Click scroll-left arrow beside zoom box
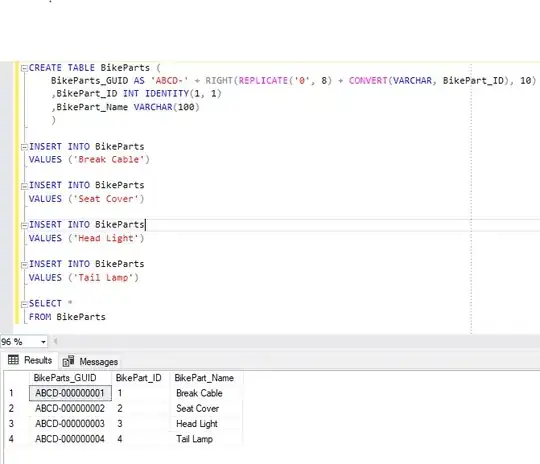Viewport: 540px width, 464px height. click(x=55, y=342)
